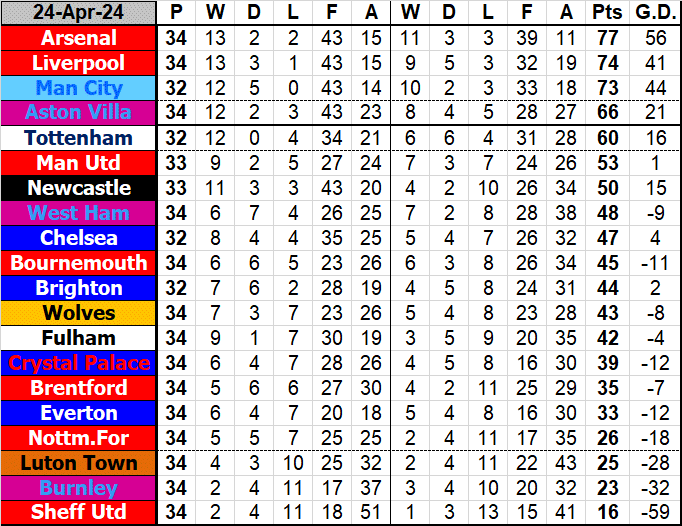Click the West Ham team cell
Screen dimensions: 682x526
(78, 213)
